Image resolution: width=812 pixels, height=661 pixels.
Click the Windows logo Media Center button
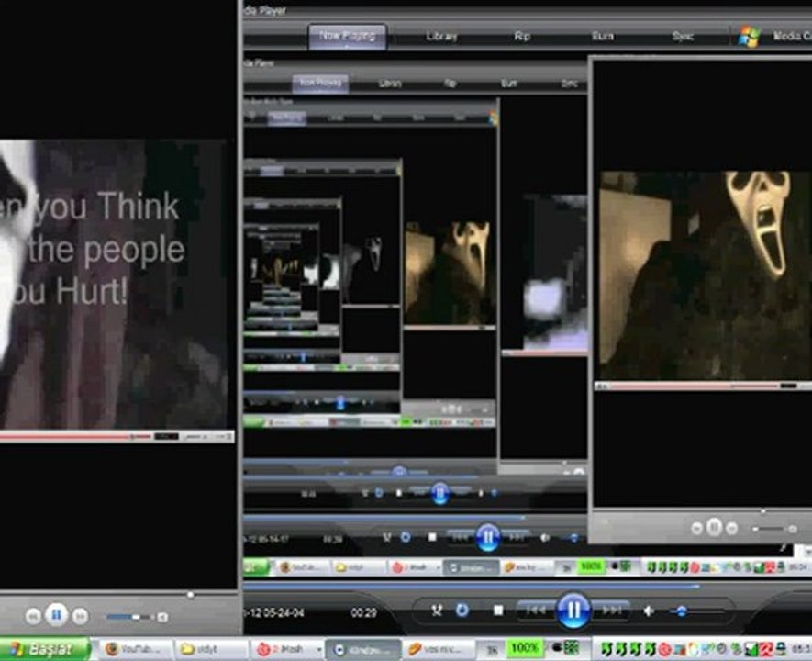click(749, 36)
